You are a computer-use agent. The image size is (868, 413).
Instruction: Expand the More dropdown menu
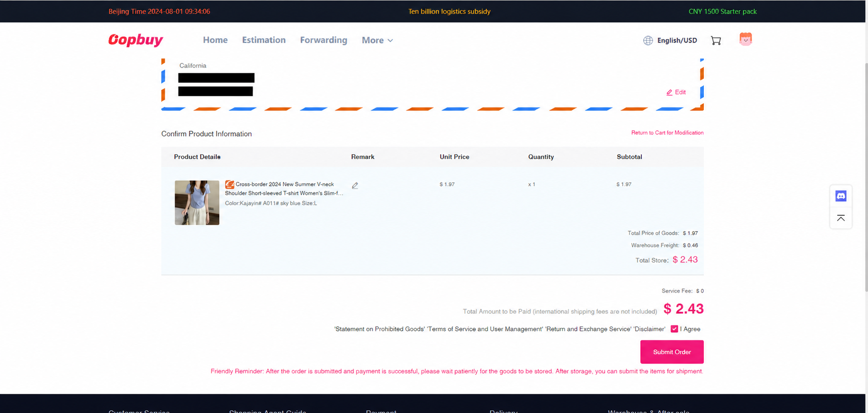click(x=377, y=40)
